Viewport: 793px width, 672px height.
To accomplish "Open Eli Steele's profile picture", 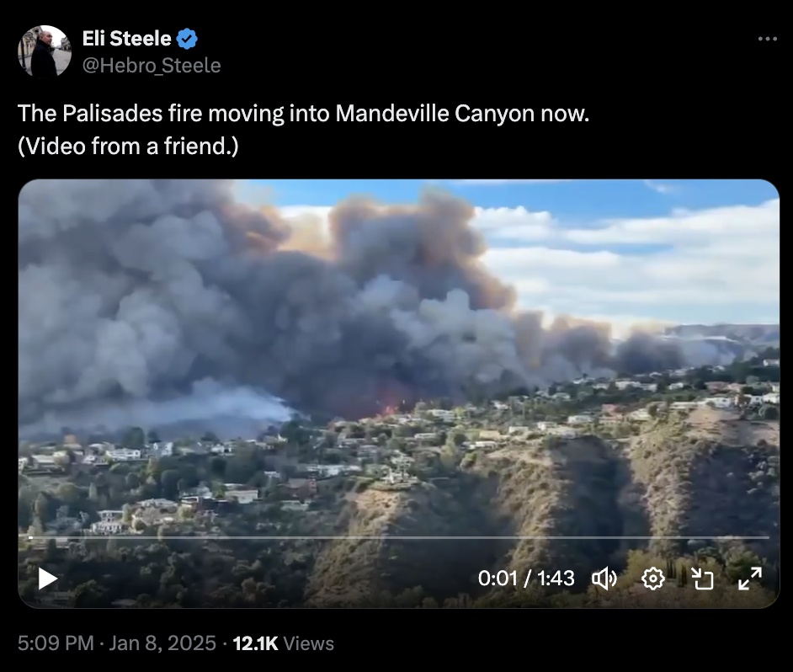I will coord(45,51).
